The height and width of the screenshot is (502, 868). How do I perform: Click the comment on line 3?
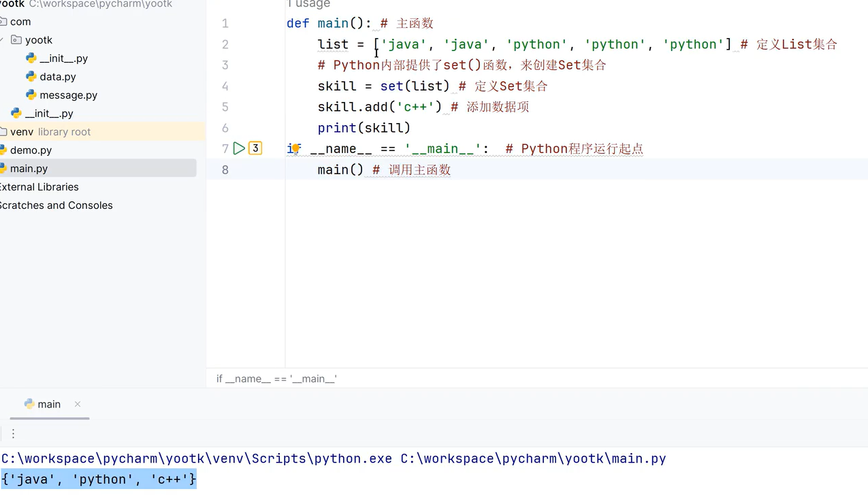tap(462, 65)
